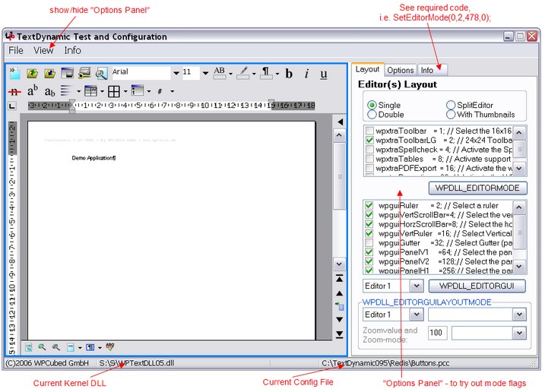Open the Zoom-mode dropdown list
The height and width of the screenshot is (392, 545).
(x=519, y=332)
